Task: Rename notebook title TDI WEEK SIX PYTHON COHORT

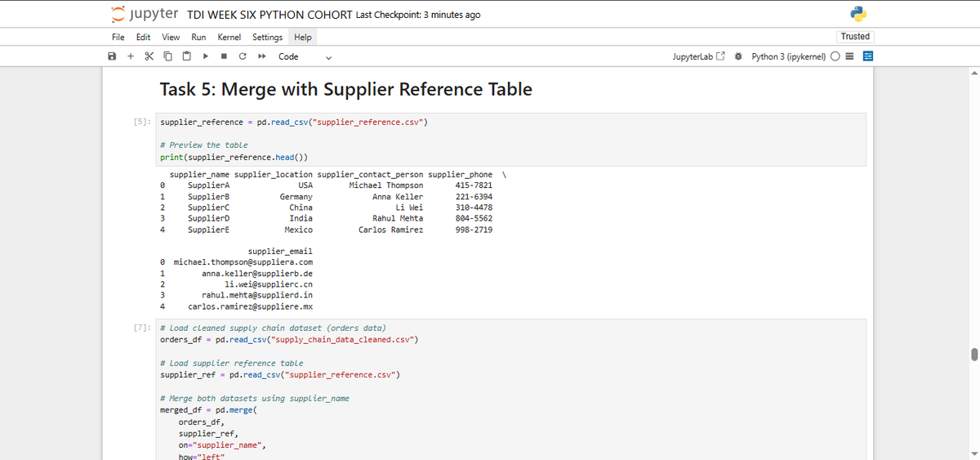Action: coord(269,15)
